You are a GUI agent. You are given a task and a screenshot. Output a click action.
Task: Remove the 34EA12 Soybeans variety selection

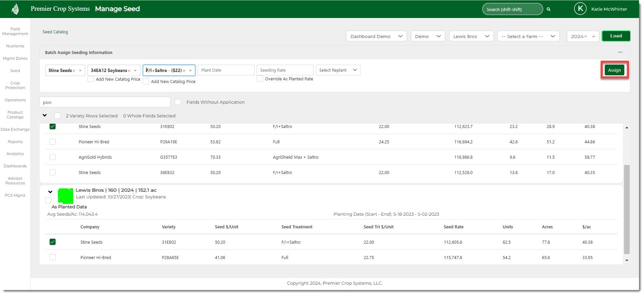point(129,71)
